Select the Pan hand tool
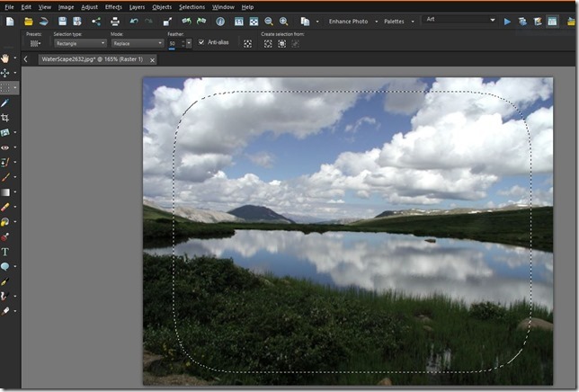This screenshot has height=392, width=579. 5,58
